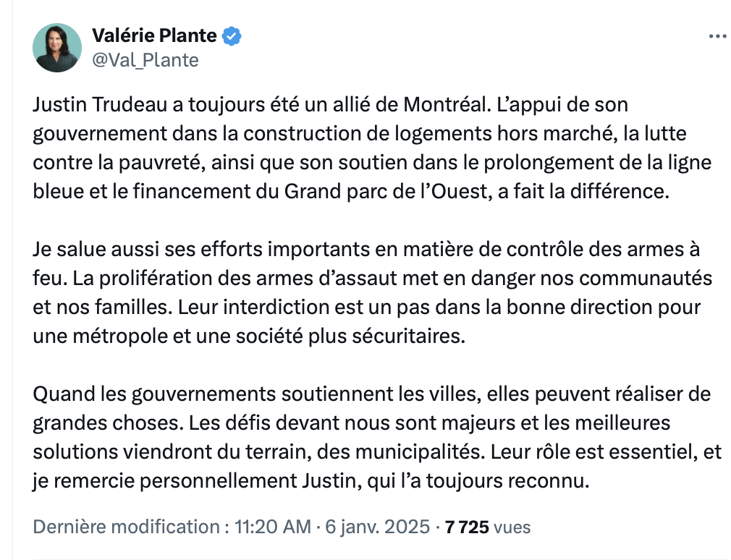Click the paragraph starting Je salue aussi
Screen dimensions: 731x560
point(373,292)
